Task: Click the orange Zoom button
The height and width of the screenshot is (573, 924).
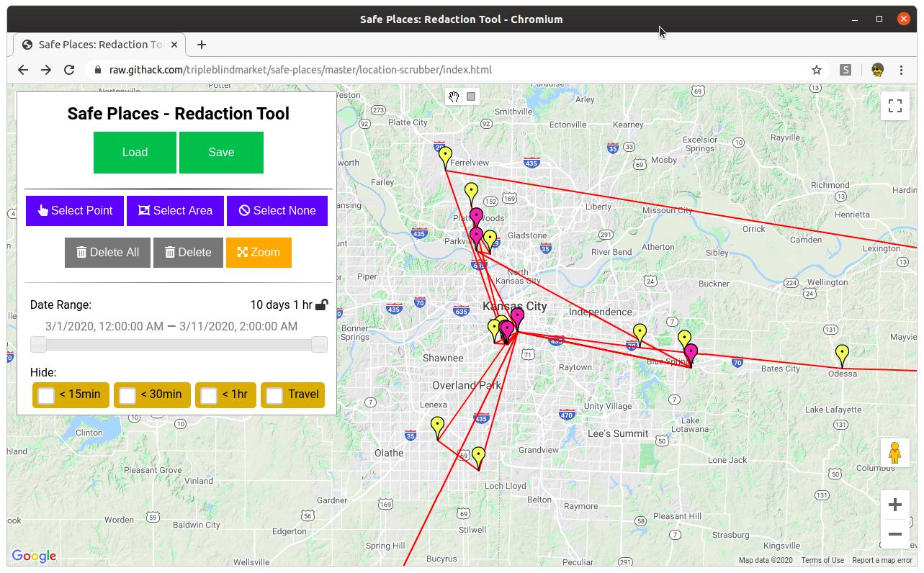Action: (x=259, y=253)
